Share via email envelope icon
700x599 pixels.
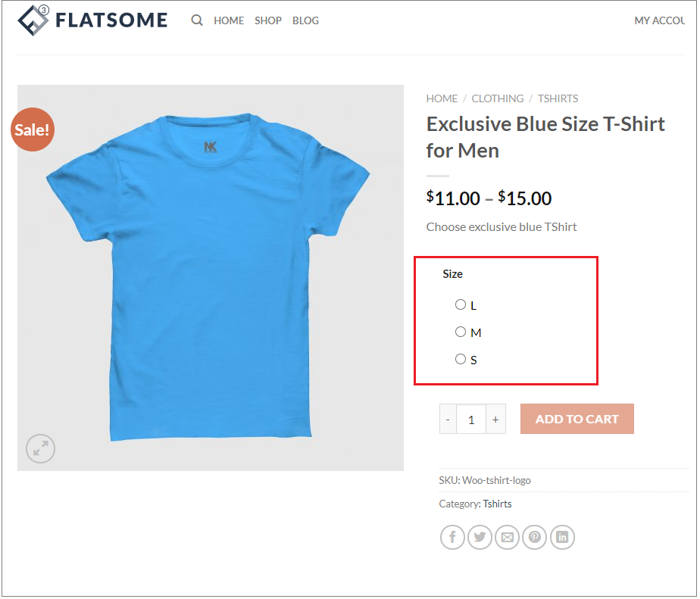coord(507,537)
